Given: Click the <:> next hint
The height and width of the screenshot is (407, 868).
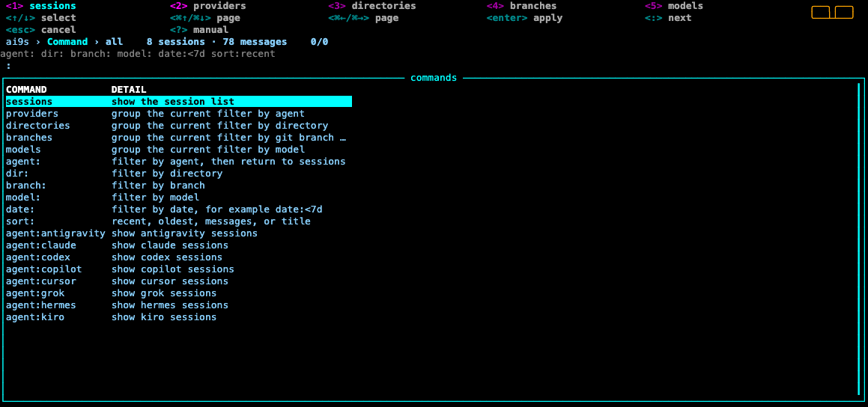Looking at the screenshot, I should (668, 18).
